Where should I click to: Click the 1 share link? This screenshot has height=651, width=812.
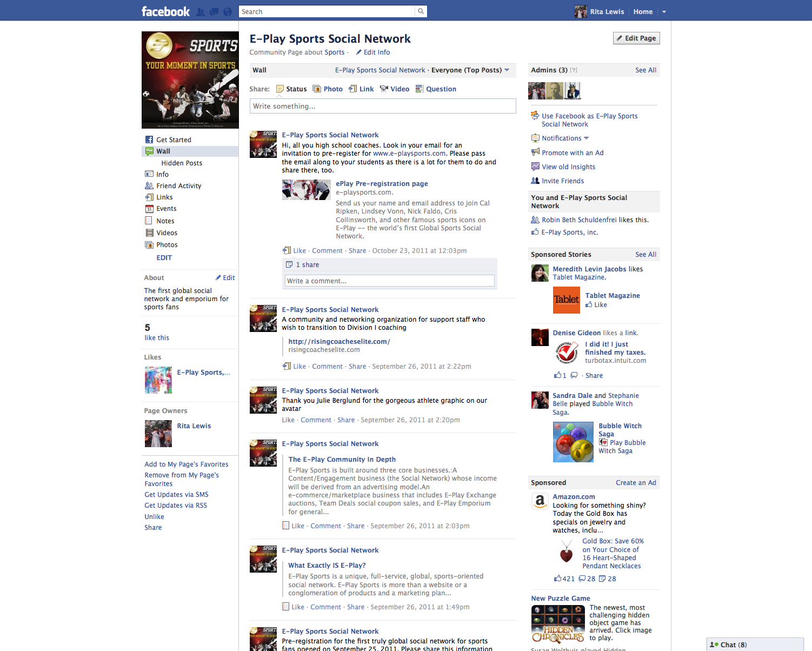click(x=307, y=265)
